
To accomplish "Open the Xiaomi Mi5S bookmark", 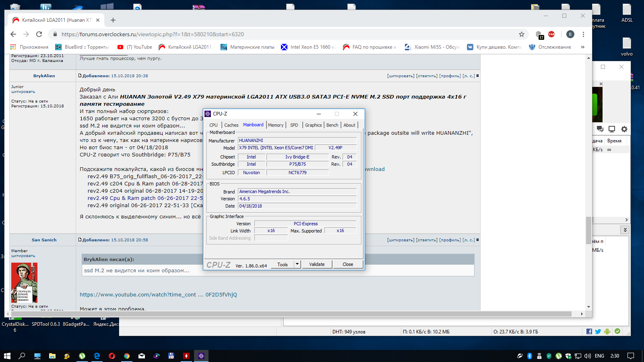I will coord(432,47).
